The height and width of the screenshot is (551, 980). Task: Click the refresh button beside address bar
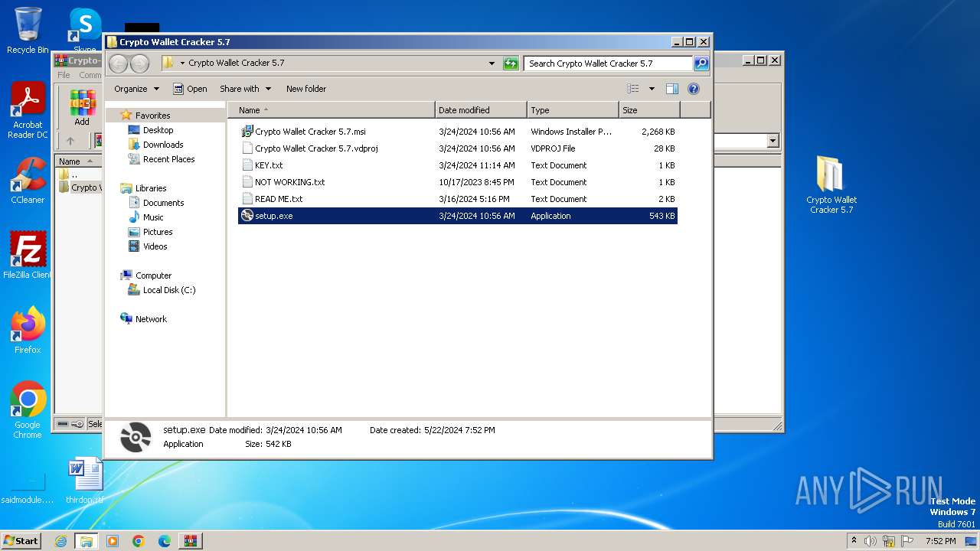pyautogui.click(x=511, y=64)
